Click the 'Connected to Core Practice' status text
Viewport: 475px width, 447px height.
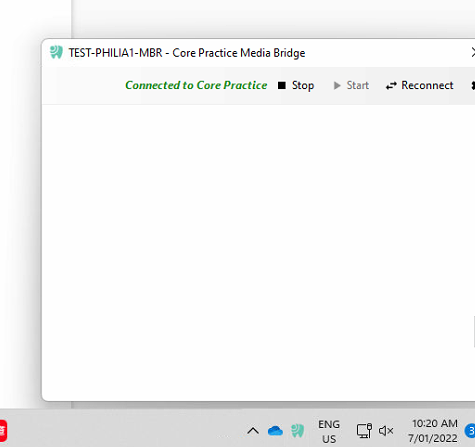[x=196, y=85]
